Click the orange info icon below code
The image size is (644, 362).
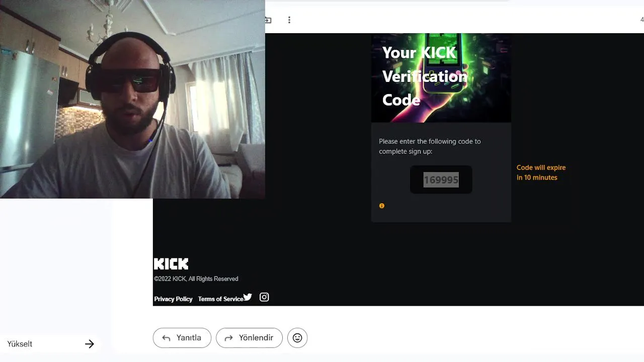[382, 206]
